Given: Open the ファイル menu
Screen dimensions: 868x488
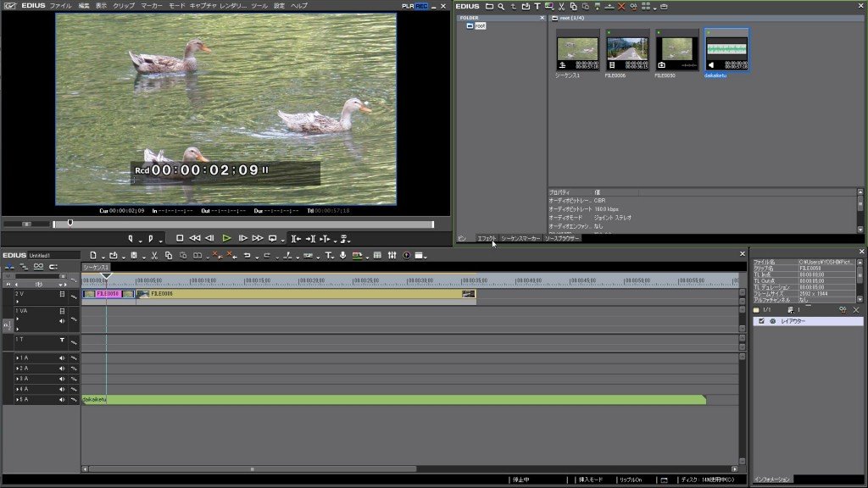Looking at the screenshot, I should pyautogui.click(x=60, y=6).
